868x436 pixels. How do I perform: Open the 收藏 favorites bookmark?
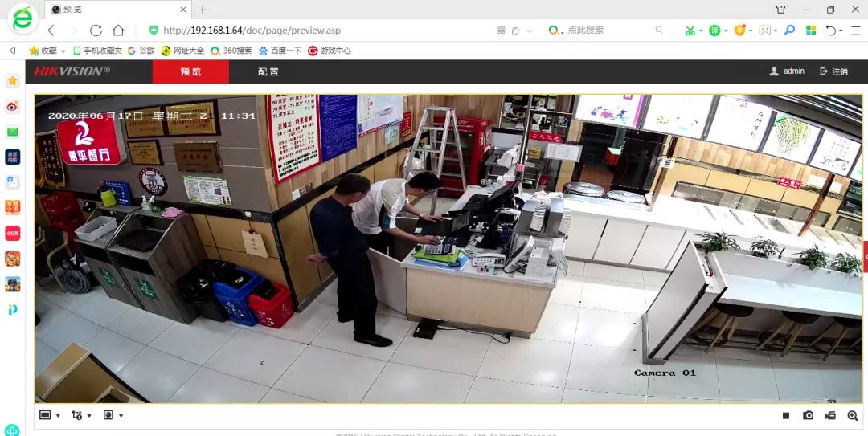pyautogui.click(x=47, y=51)
